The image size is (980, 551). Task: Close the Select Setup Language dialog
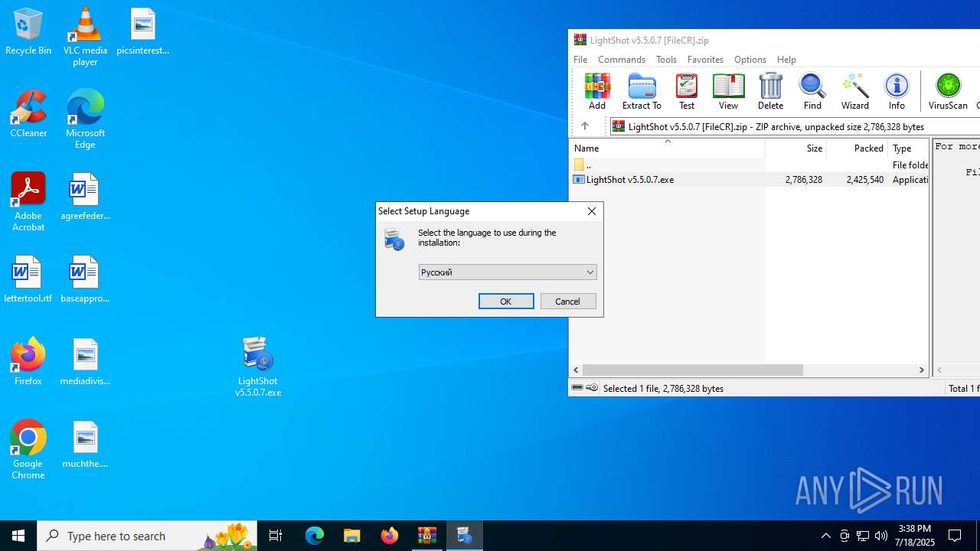(592, 211)
